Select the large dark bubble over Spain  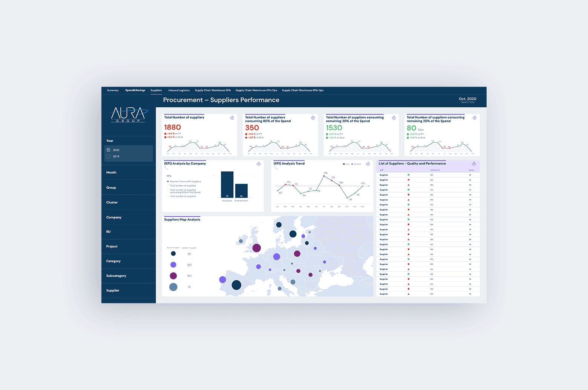click(x=236, y=285)
